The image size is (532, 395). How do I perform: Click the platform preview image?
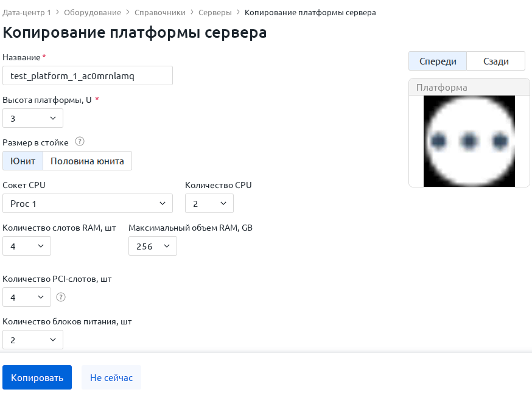469,141
